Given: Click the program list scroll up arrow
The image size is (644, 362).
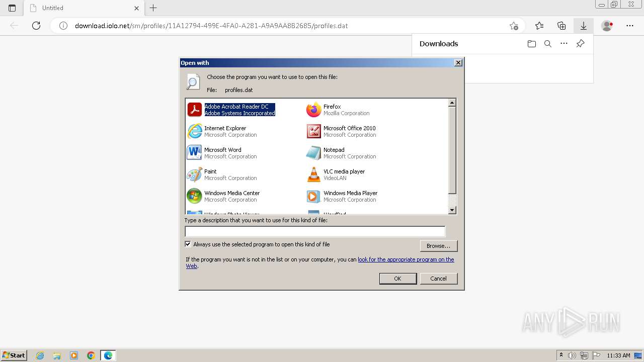Looking at the screenshot, I should 452,103.
